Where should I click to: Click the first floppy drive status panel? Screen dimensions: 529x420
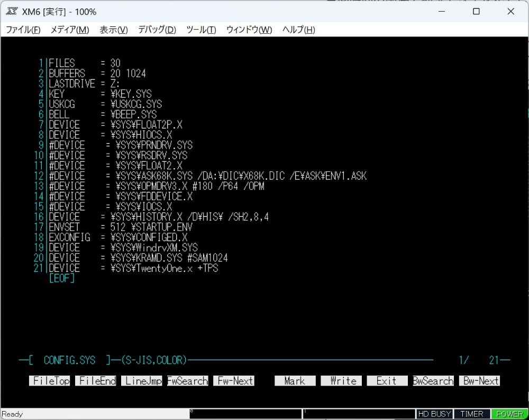(245, 414)
